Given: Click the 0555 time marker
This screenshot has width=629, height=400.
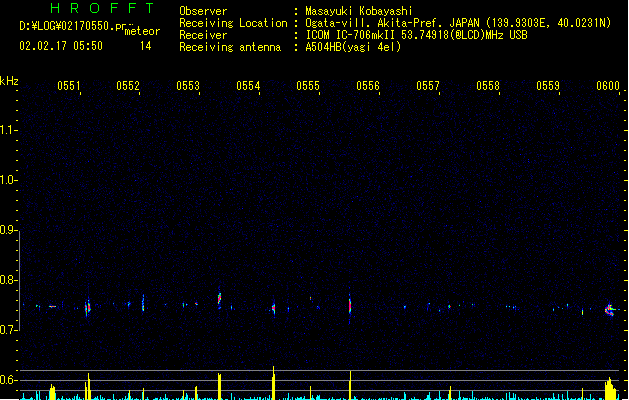Looking at the screenshot, I should 308,86.
